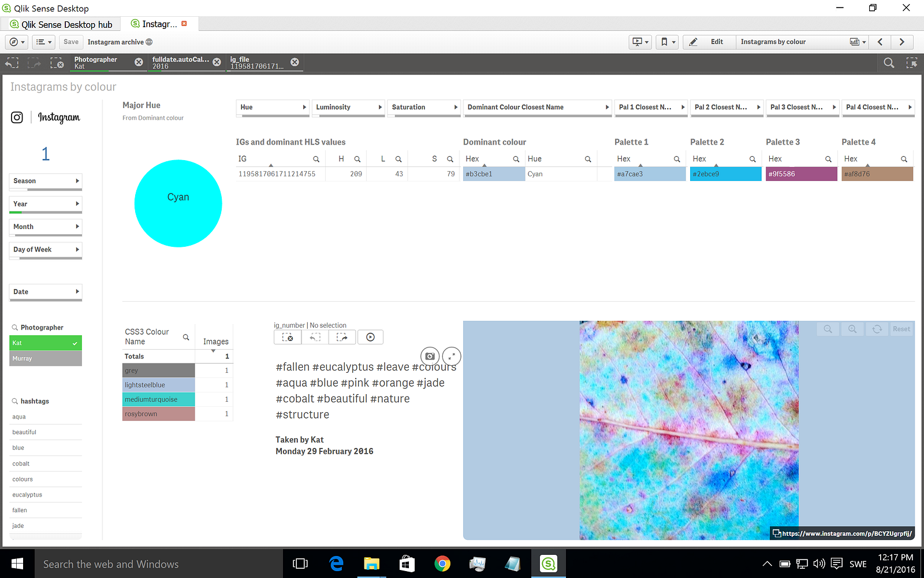Expand Dominant Colour Closest Name filter
Viewport: 924px width, 578px height.
coord(537,108)
